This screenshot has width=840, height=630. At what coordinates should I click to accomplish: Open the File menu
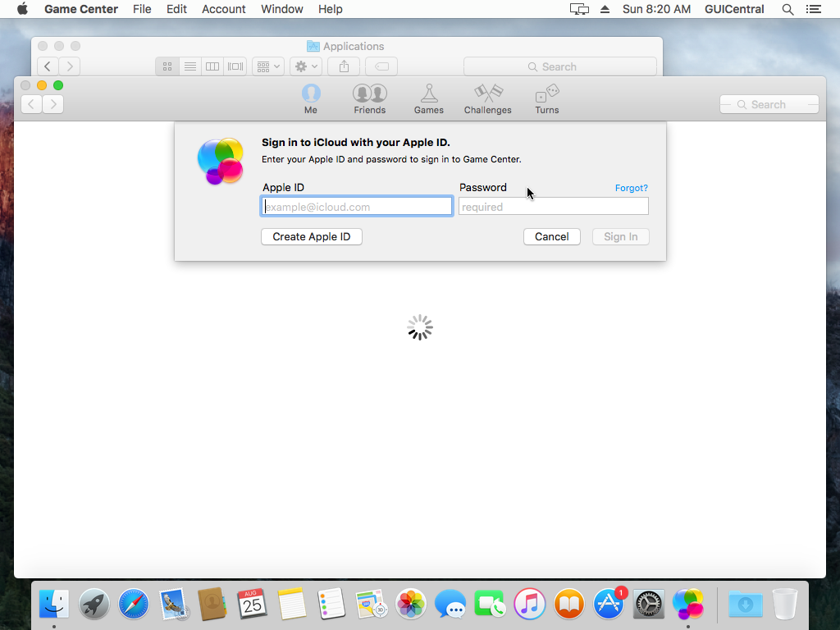click(142, 9)
